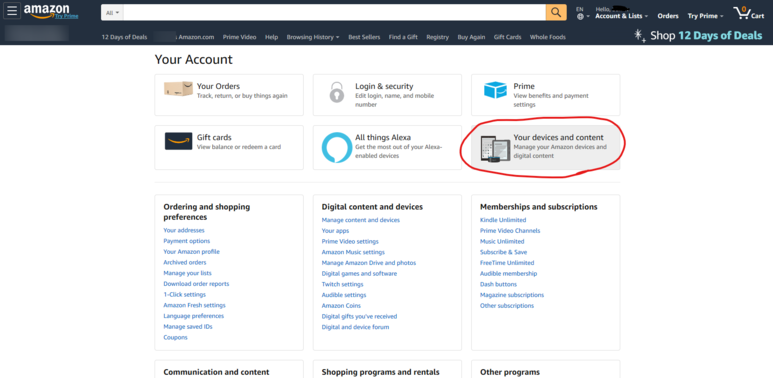Open Prime Video Channels link
This screenshot has height=378, width=773.
coord(510,231)
